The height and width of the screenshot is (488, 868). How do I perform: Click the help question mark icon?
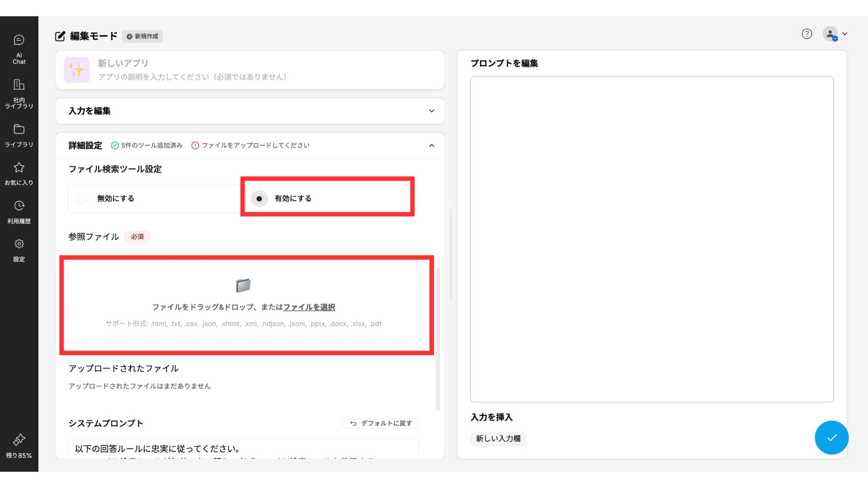[807, 34]
